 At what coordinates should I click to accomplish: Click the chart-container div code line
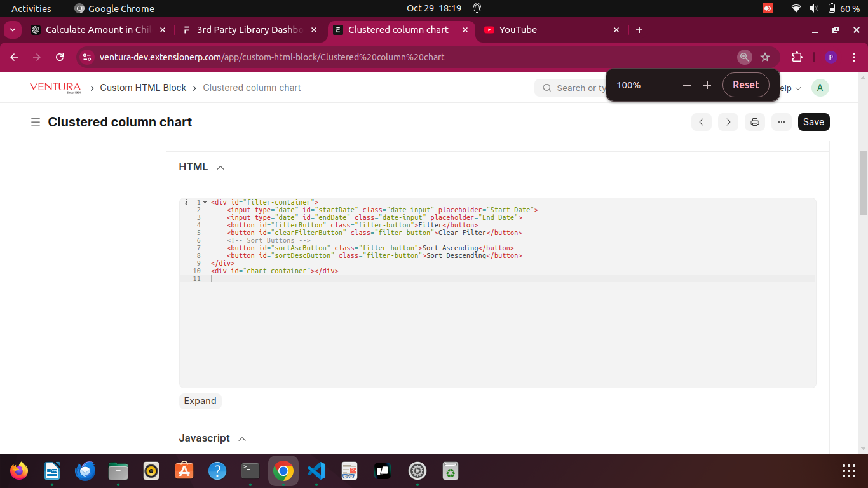275,271
